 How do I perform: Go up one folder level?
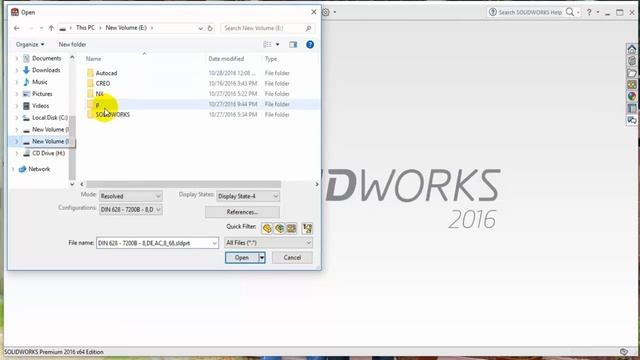[x=51, y=28]
